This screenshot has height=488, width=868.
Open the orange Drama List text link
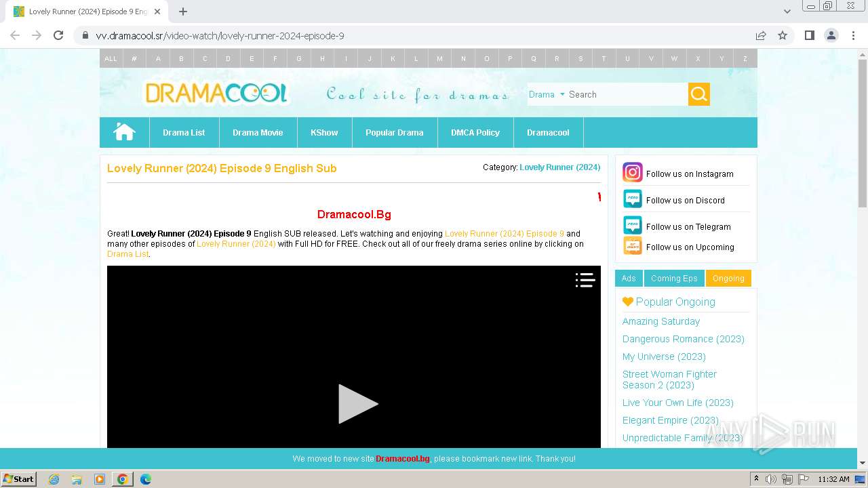tap(127, 254)
